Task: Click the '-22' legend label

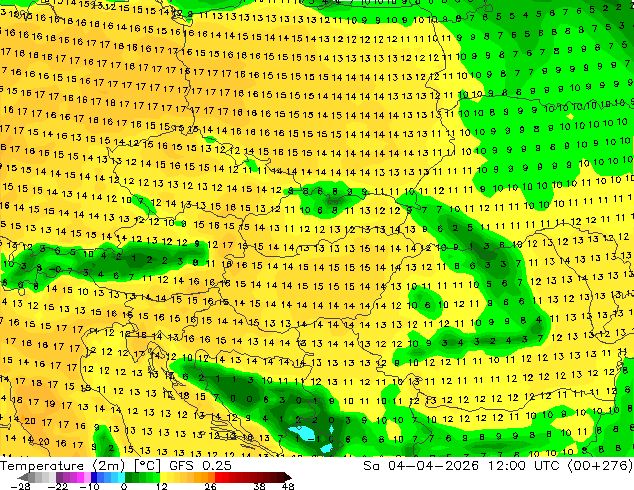Action: [x=57, y=486]
